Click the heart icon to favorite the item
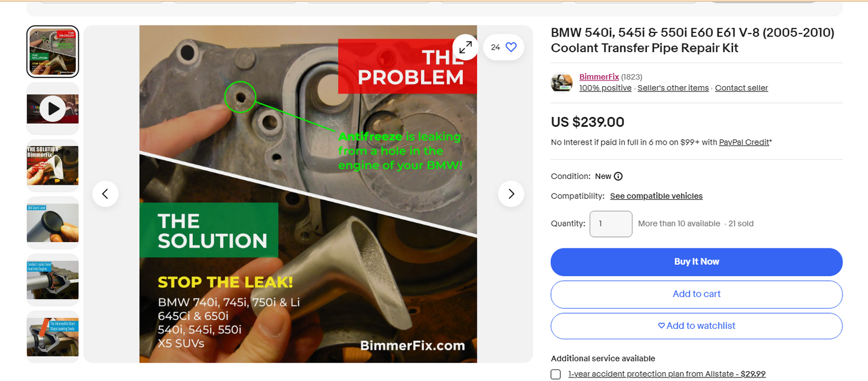 click(x=511, y=47)
